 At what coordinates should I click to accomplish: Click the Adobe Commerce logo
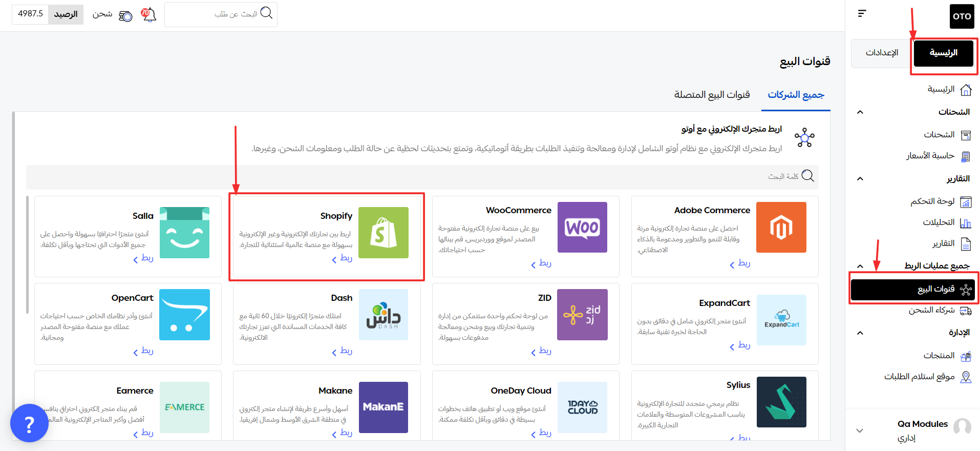(781, 227)
